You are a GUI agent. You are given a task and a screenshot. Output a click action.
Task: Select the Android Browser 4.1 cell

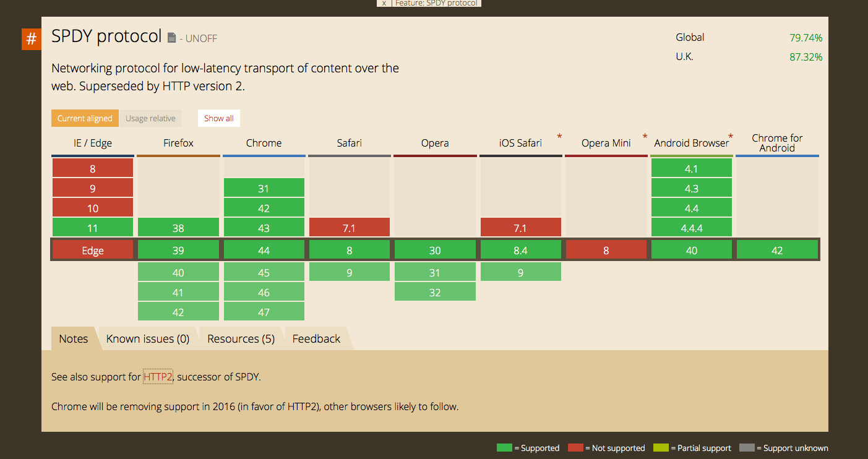692,168
